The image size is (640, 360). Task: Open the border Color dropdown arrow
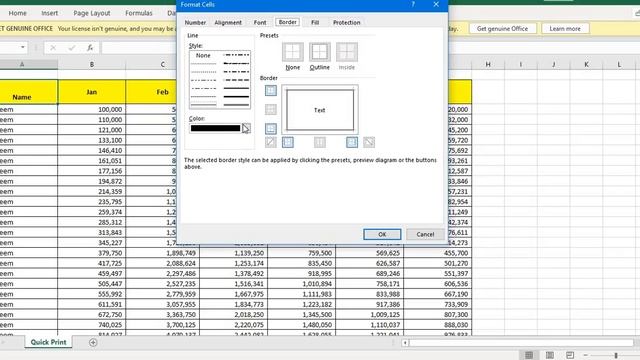point(246,128)
